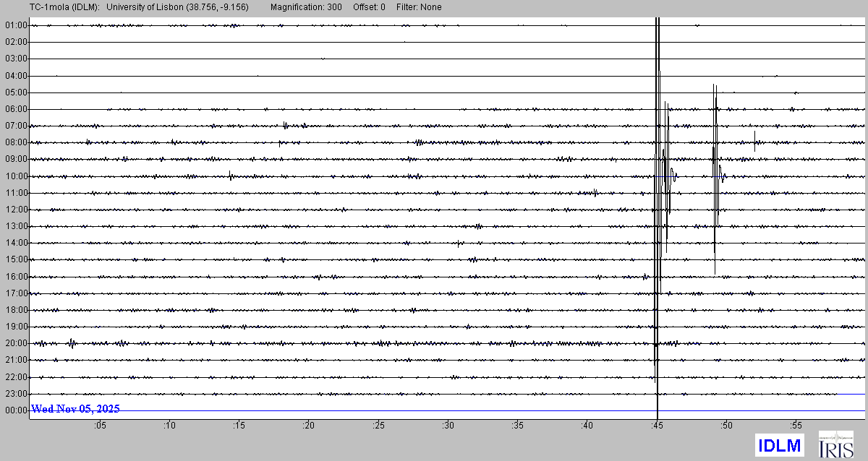Select the :05 minute axis tick label
This screenshot has width=868, height=461.
99,425
